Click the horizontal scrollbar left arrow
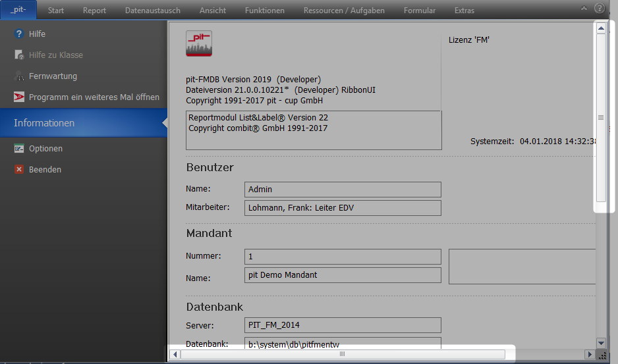The image size is (618, 364). tap(175, 354)
